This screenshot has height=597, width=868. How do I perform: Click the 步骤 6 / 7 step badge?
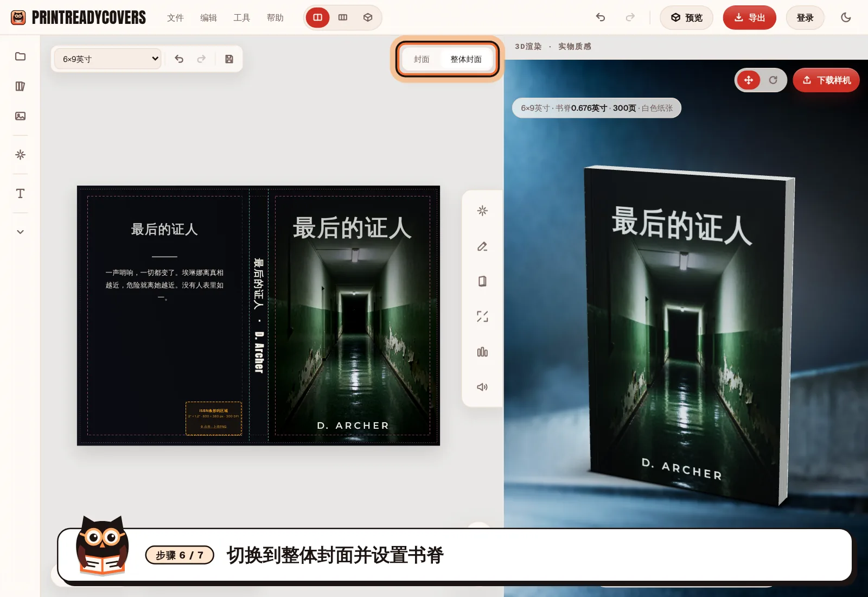(180, 555)
